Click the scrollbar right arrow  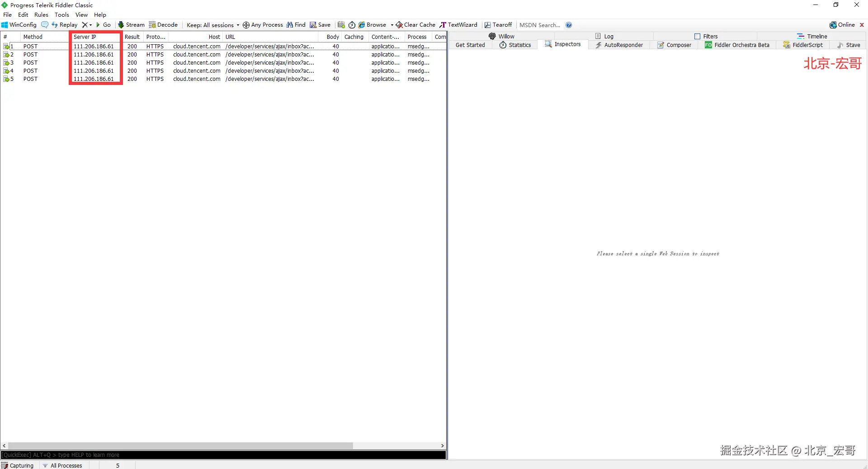coord(442,446)
